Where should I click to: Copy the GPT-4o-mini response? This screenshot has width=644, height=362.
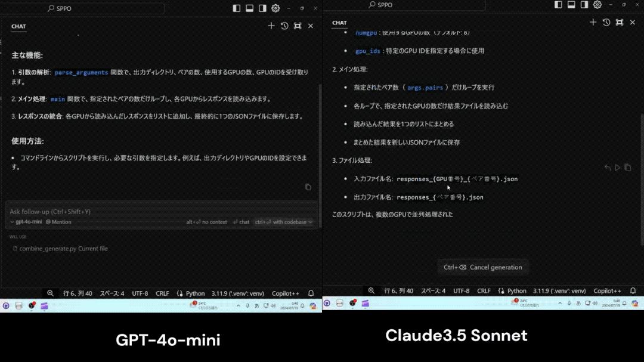(x=308, y=187)
